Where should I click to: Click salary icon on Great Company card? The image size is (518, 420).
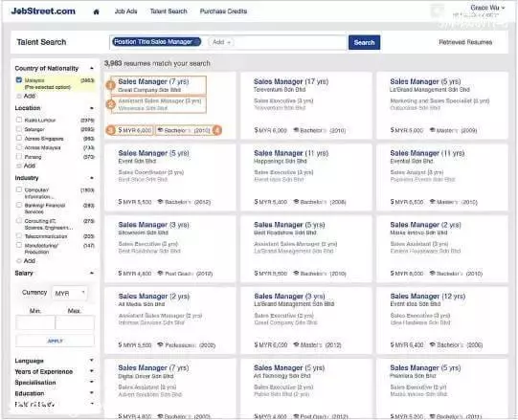121,130
